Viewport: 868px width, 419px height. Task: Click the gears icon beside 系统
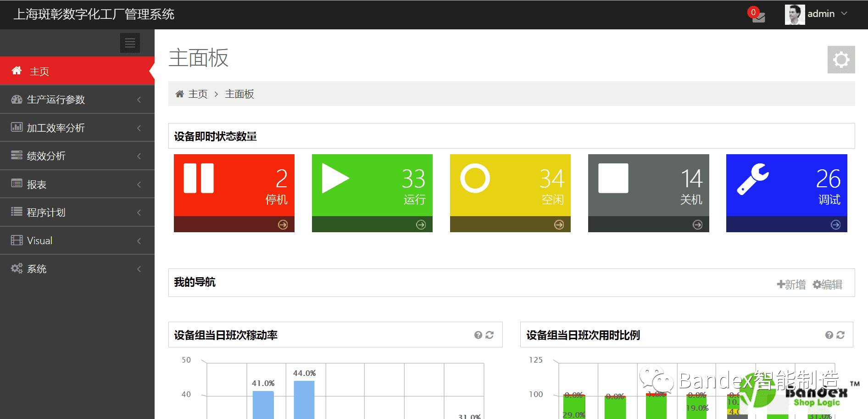point(17,268)
